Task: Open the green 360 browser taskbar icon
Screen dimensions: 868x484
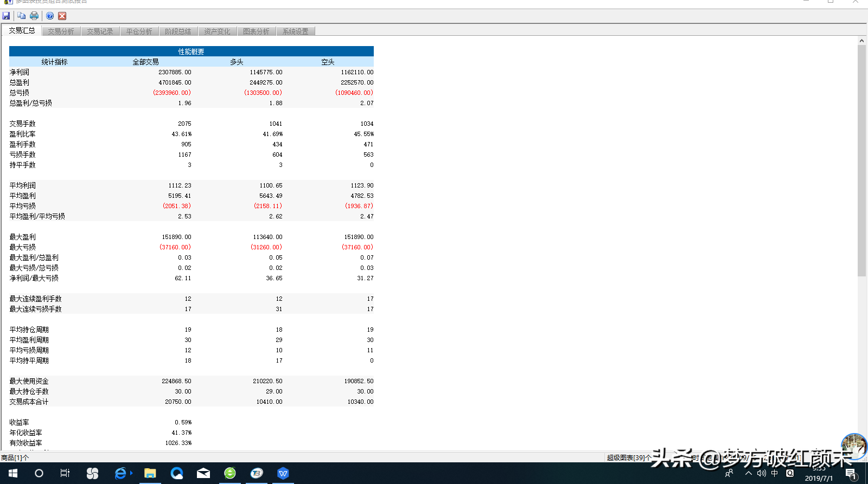Action: coord(230,473)
